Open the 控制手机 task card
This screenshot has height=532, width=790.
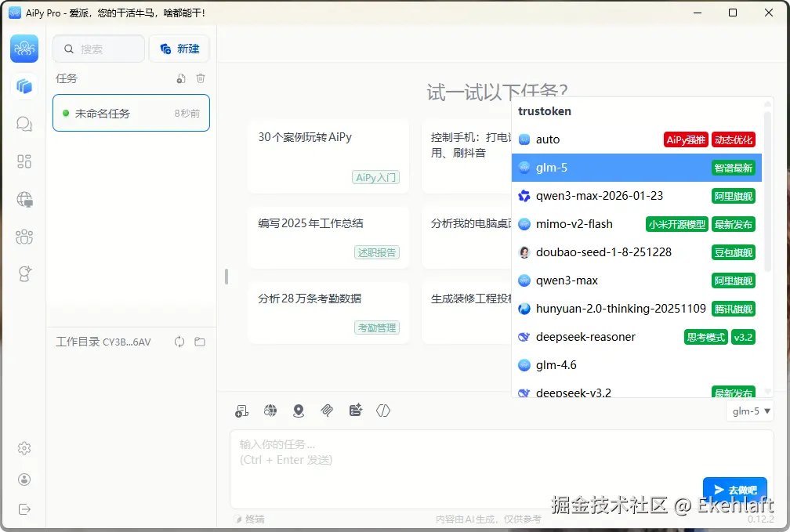click(x=466, y=156)
